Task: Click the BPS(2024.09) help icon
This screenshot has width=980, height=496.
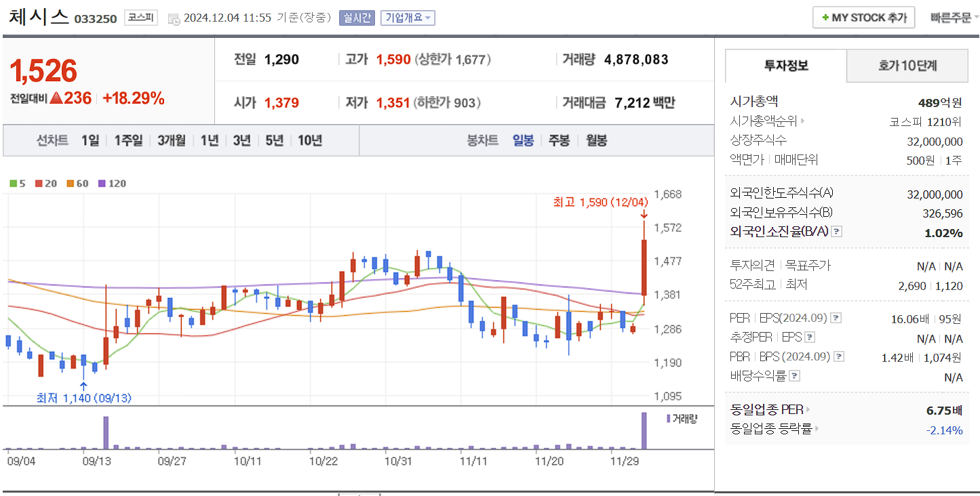Action: 840,356
